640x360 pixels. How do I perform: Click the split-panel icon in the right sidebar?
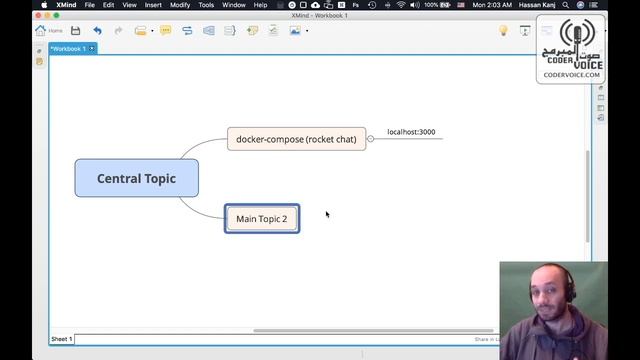(x=601, y=108)
